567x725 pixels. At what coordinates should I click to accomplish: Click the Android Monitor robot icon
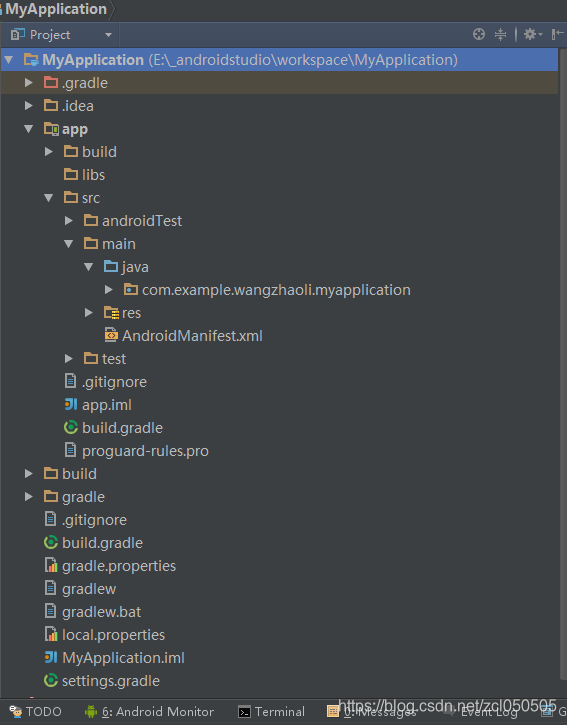(91, 712)
